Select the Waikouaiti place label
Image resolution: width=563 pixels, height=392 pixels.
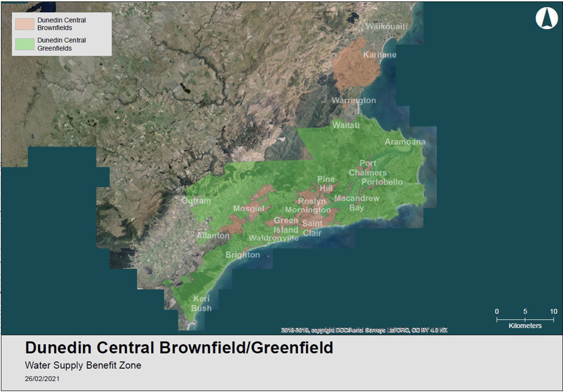click(386, 27)
